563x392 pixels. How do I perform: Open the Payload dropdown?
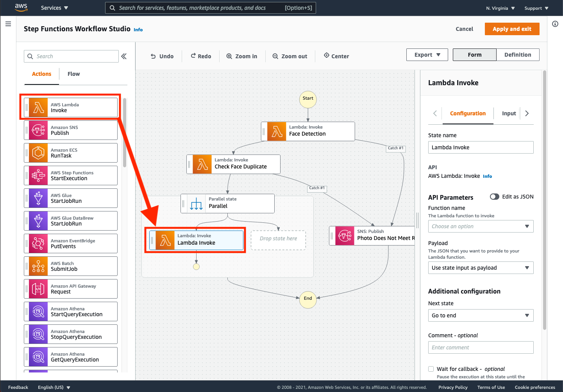[481, 268]
